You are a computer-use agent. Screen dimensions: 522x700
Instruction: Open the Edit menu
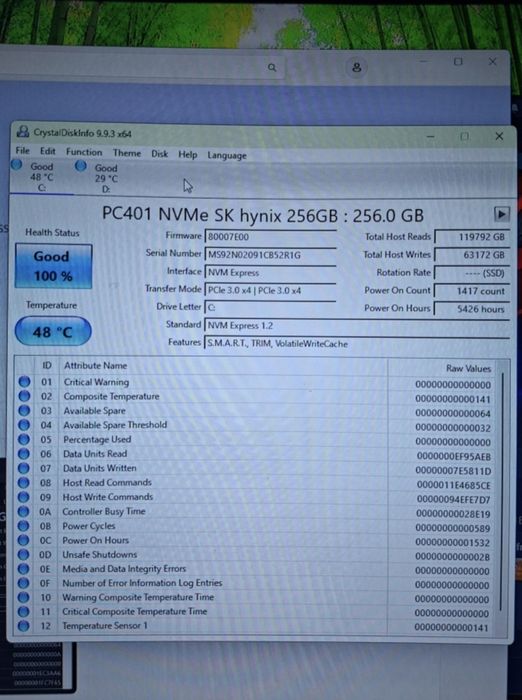pos(47,151)
